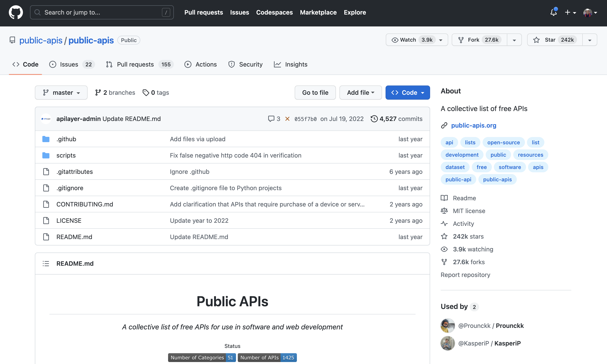View the 3.9k watching link
Screen dimensions: 607x364
click(x=467, y=249)
